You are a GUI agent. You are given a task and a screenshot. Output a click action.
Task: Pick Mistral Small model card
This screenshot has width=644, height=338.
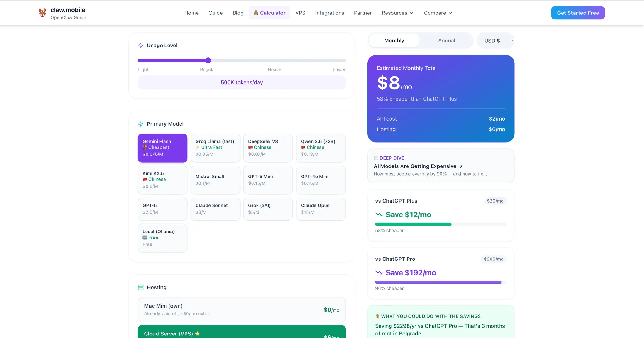point(215,180)
